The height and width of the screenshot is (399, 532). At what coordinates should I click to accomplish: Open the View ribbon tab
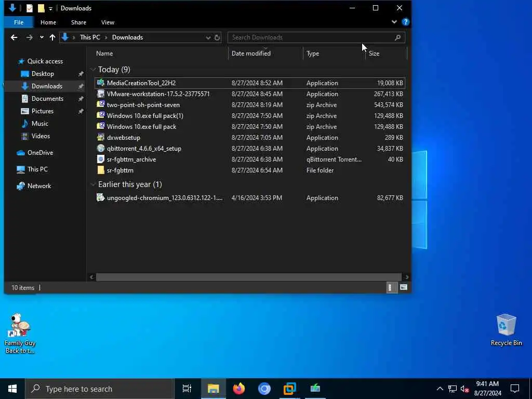click(x=108, y=22)
